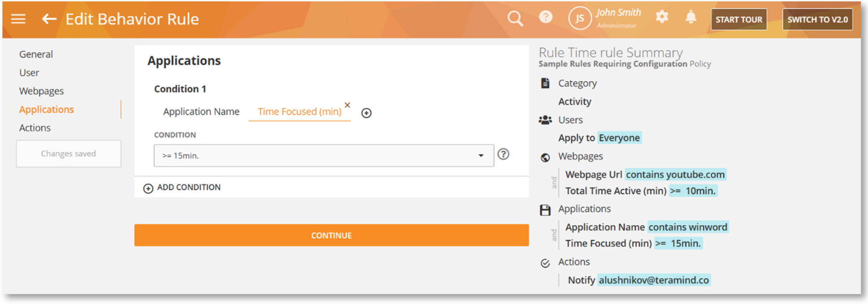Click Condition 1 heading
The height and width of the screenshot is (305, 868).
tap(180, 89)
